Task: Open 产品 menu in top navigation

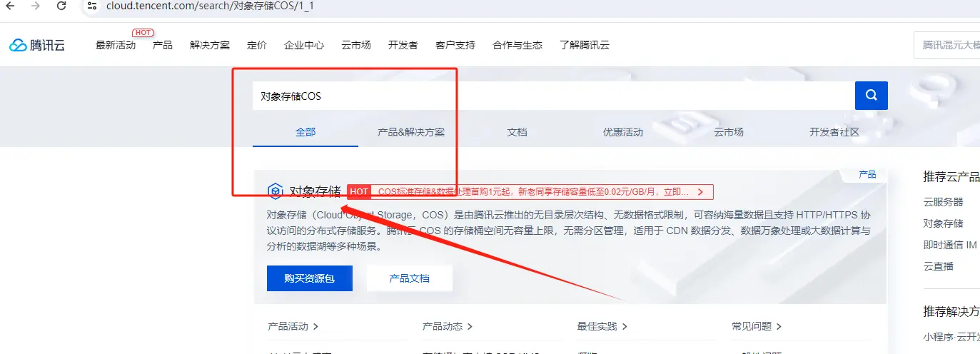Action: (x=163, y=45)
